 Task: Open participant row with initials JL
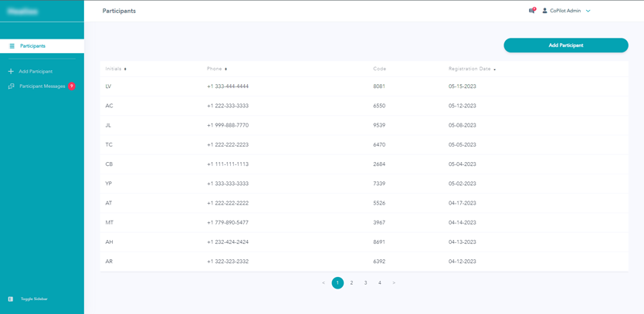click(109, 125)
